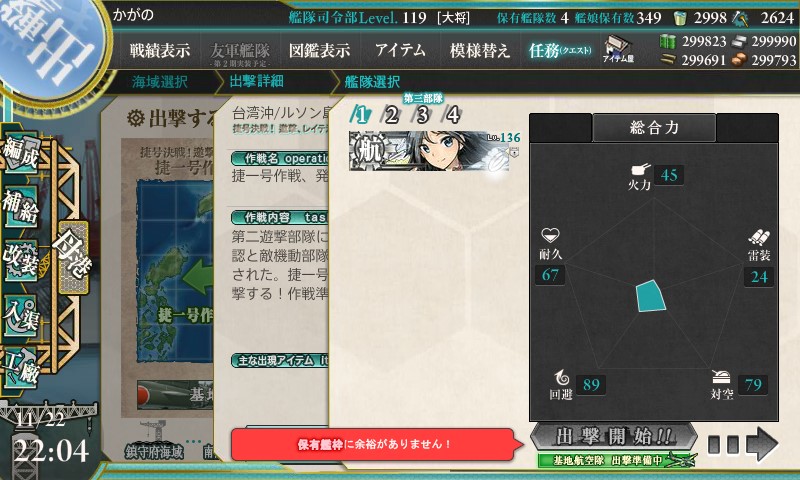Open the アイテム屋 shop icon
Viewport: 800px width, 480px height.
[x=618, y=49]
